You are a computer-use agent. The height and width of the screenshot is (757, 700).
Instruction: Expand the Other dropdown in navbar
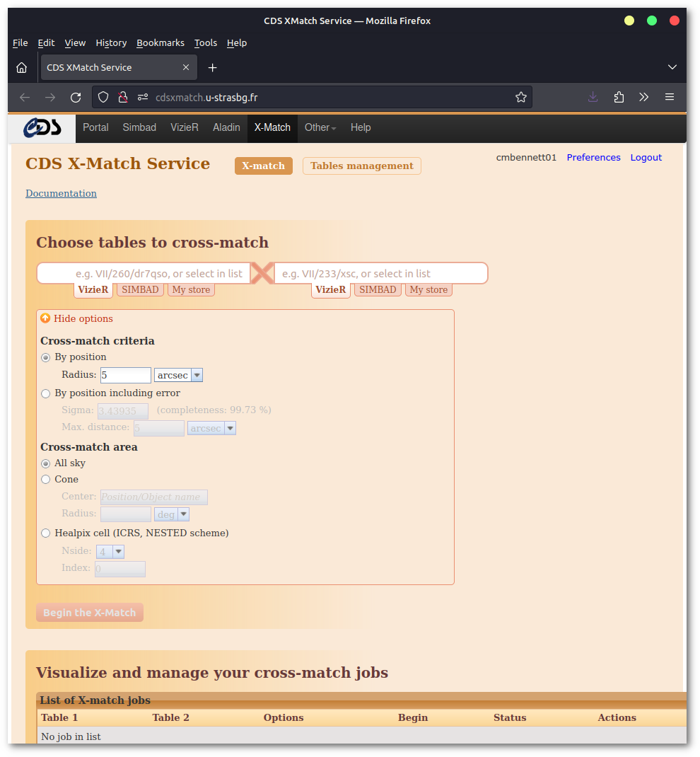320,127
